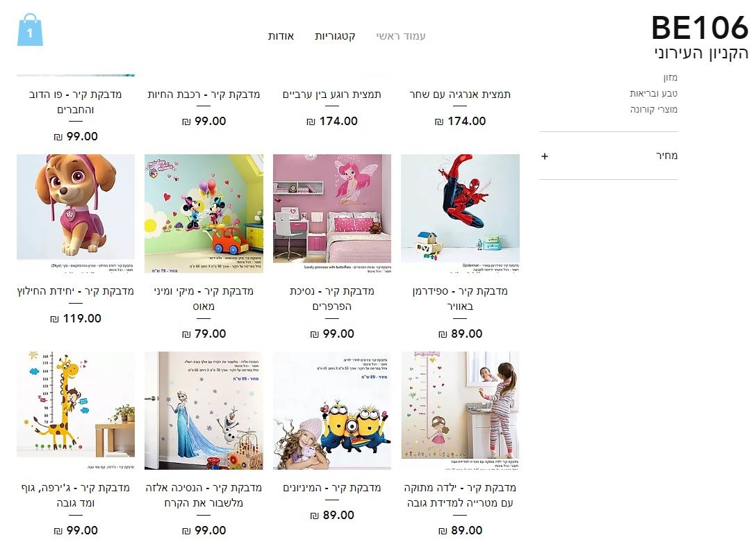Click the תמצית רוגע בין ערביים product title
This screenshot has width=756, height=542.
click(x=332, y=95)
